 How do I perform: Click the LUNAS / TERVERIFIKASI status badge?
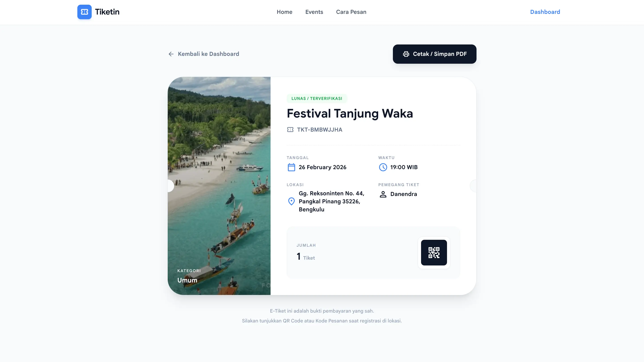tap(317, 98)
